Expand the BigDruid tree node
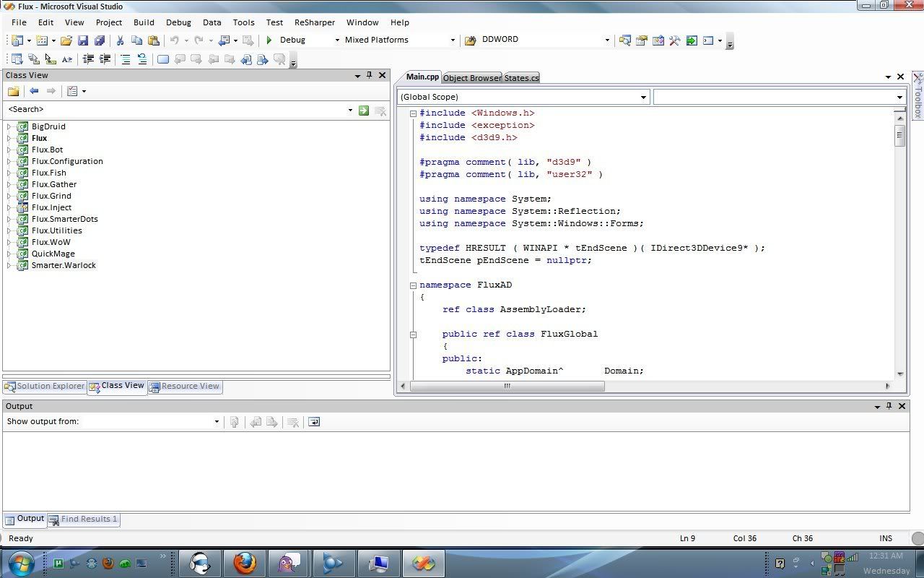 pos(9,126)
